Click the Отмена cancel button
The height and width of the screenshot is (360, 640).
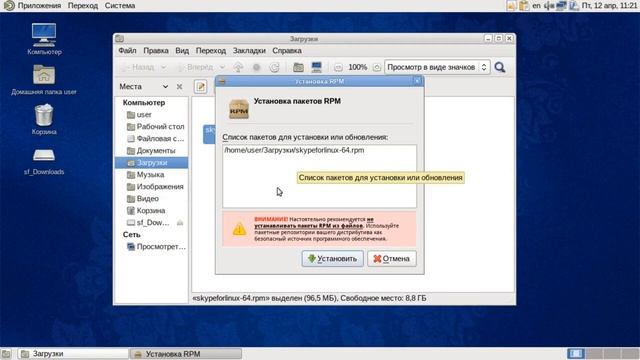[391, 259]
